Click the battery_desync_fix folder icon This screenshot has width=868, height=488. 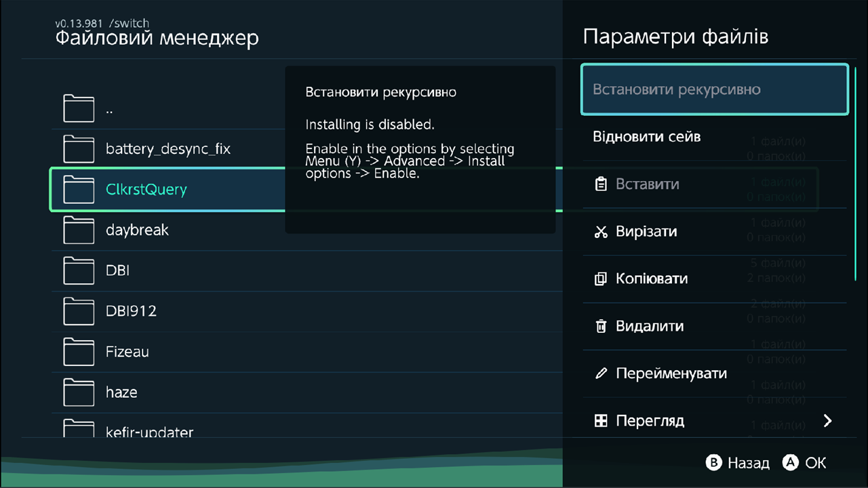(79, 149)
